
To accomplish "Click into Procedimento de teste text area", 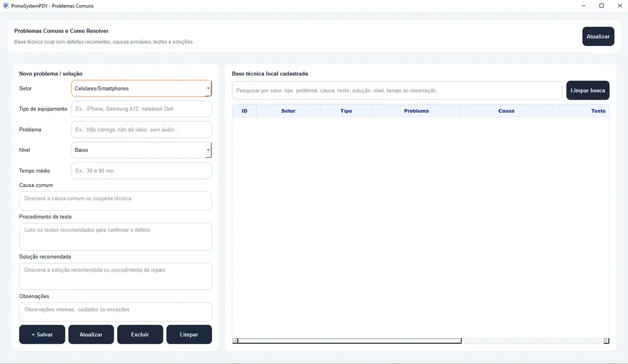I will (x=116, y=237).
